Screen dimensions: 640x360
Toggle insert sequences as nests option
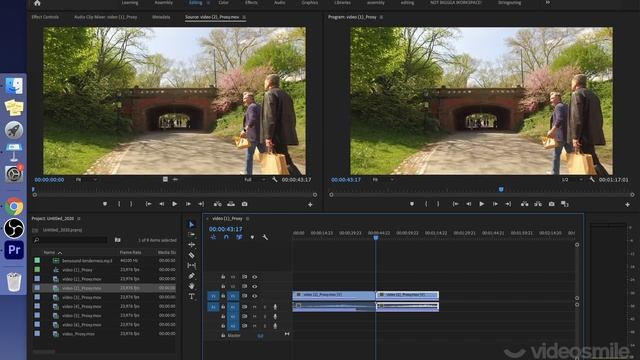point(213,237)
